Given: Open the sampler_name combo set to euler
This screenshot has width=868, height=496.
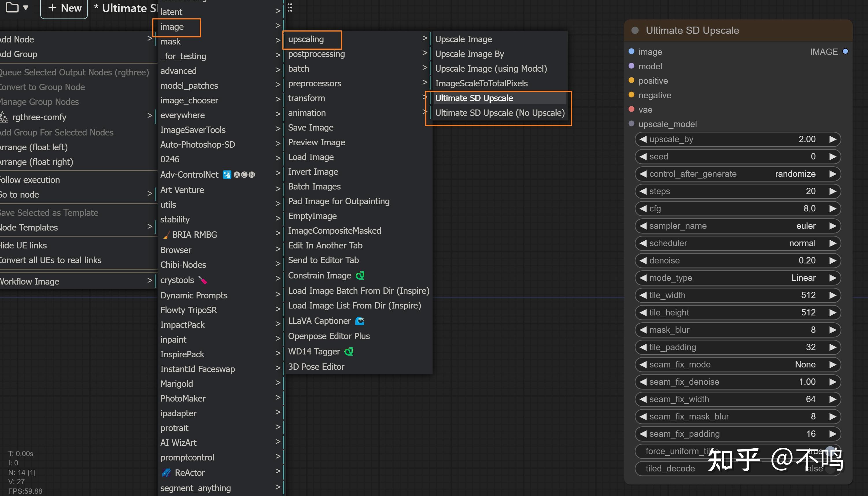Looking at the screenshot, I should click(738, 226).
